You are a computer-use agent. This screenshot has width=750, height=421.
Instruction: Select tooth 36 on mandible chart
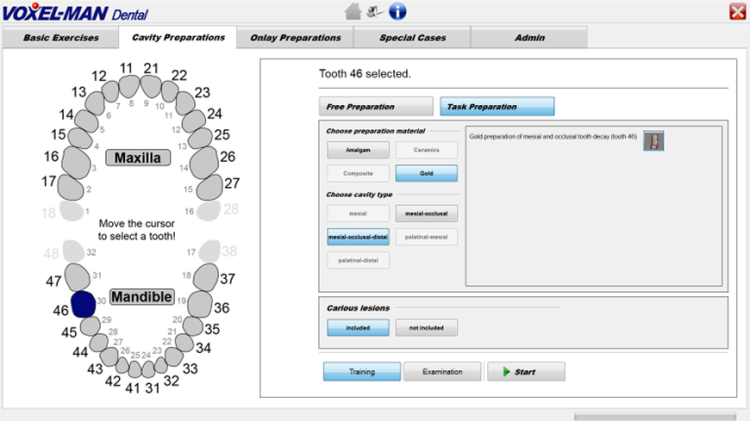click(199, 304)
